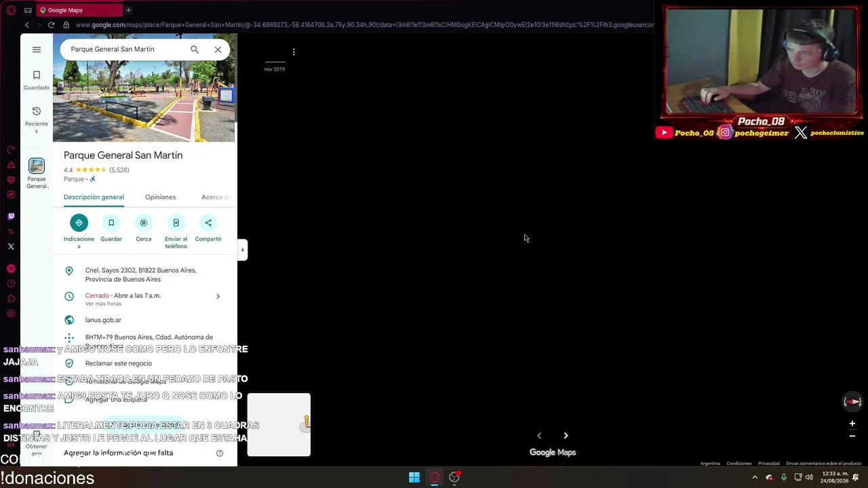Open the lanus.gob.ar website link
The height and width of the screenshot is (488, 868).
pos(103,320)
